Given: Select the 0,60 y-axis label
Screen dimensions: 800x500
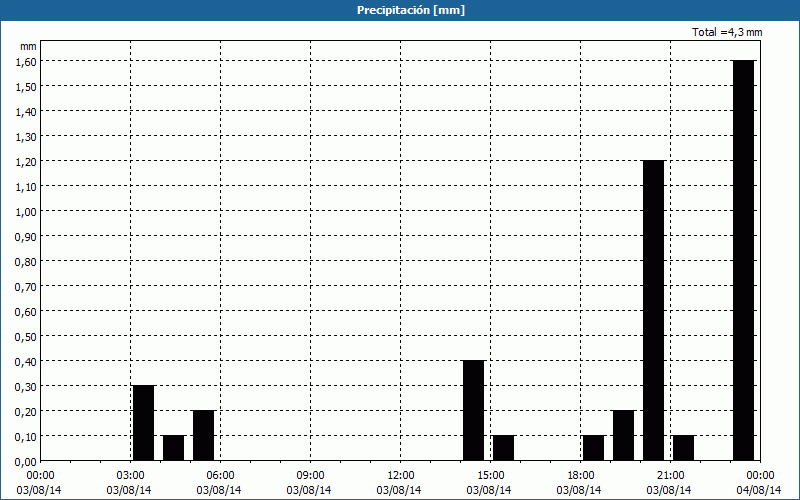Looking at the screenshot, I should (26, 312).
